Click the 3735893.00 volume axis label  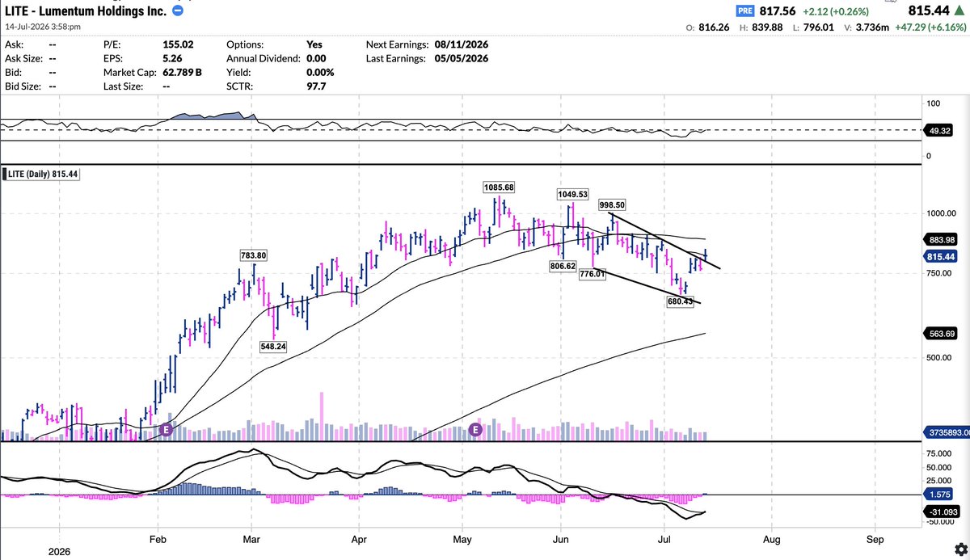(947, 434)
